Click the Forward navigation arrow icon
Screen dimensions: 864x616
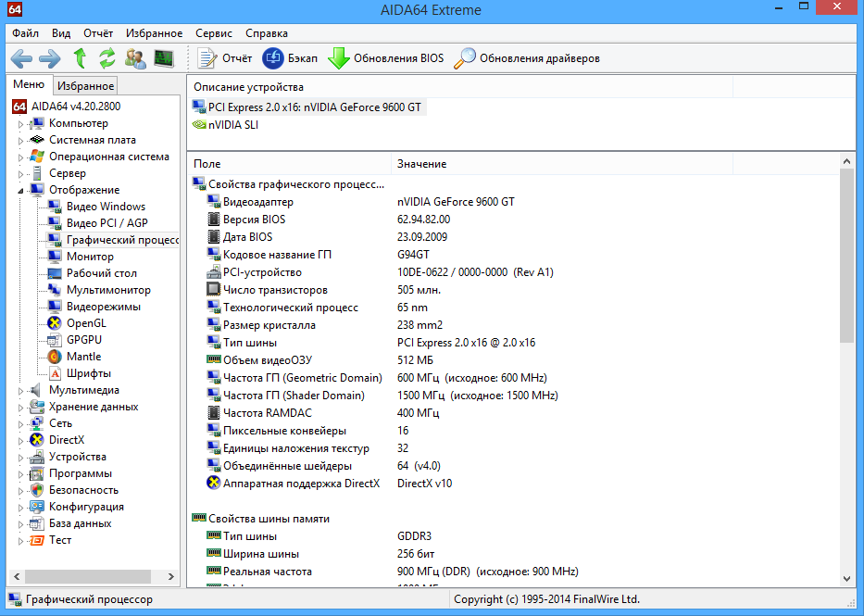50,58
